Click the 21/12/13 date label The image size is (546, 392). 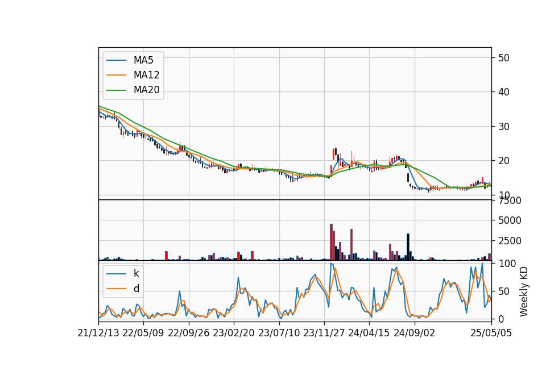98,333
